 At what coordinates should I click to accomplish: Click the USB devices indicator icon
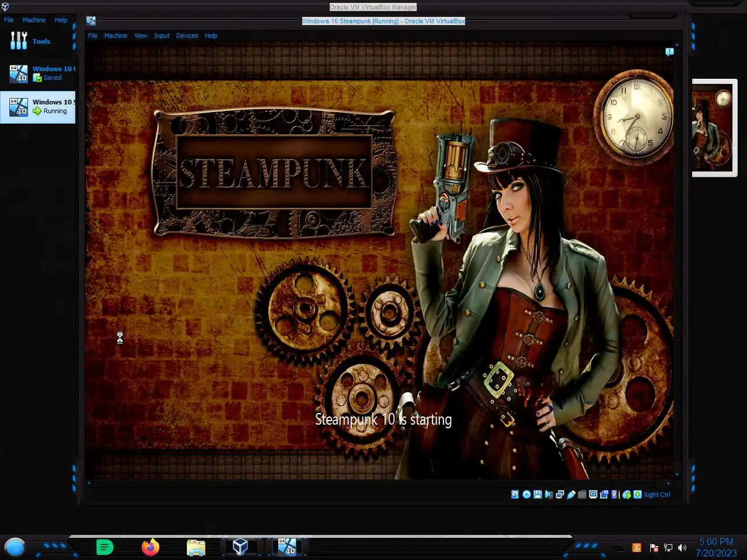click(x=571, y=495)
